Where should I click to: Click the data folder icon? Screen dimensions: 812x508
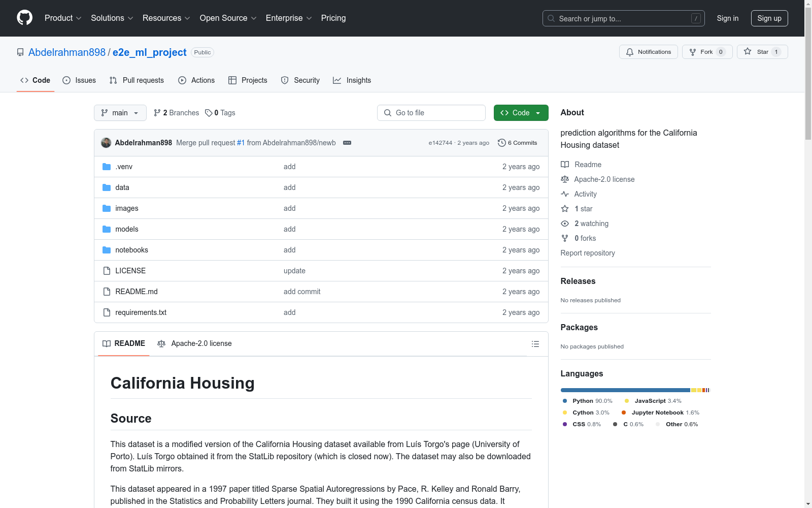[x=107, y=187]
